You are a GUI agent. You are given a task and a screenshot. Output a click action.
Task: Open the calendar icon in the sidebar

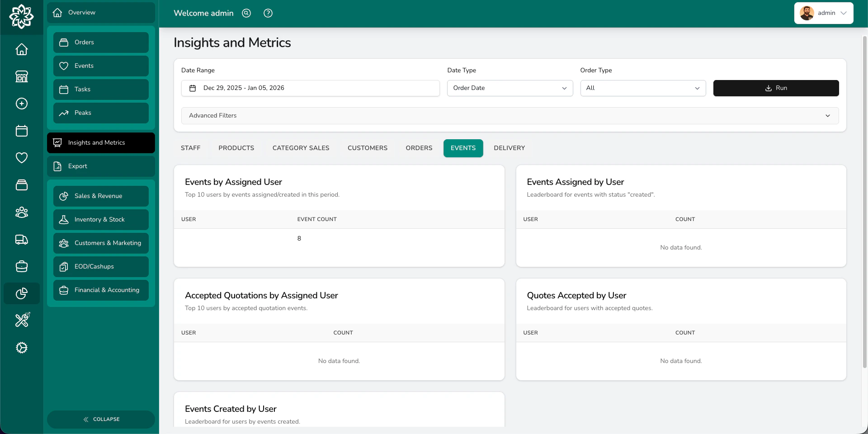(21, 131)
